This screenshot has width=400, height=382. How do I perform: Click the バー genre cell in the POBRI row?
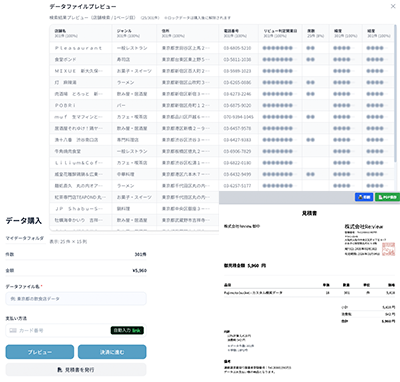point(134,105)
